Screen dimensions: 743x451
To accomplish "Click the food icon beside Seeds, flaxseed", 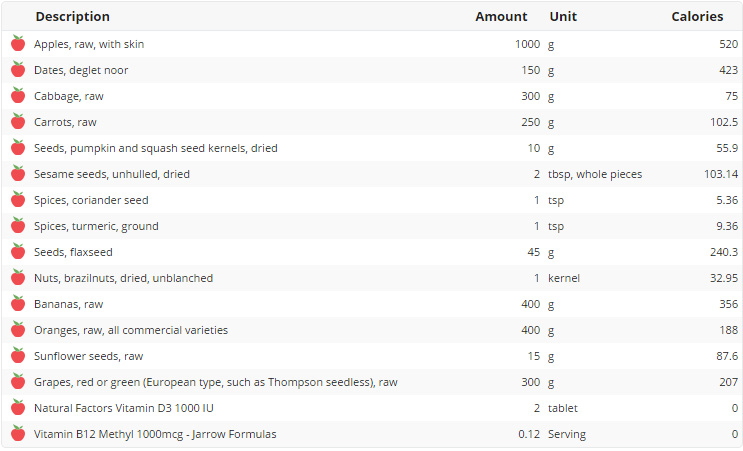I will (x=18, y=252).
